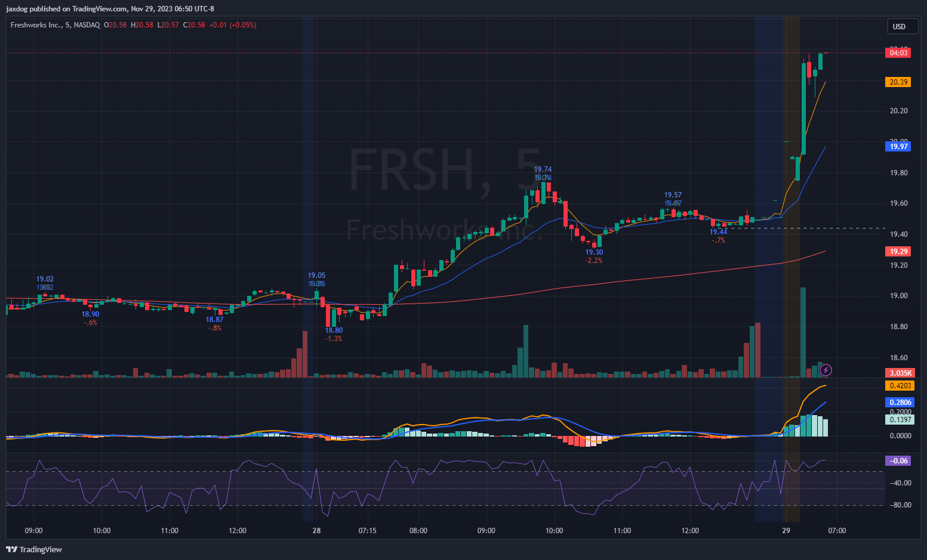The height and width of the screenshot is (560, 927).
Task: Click the 19.00 price scale value
Action: (898, 296)
